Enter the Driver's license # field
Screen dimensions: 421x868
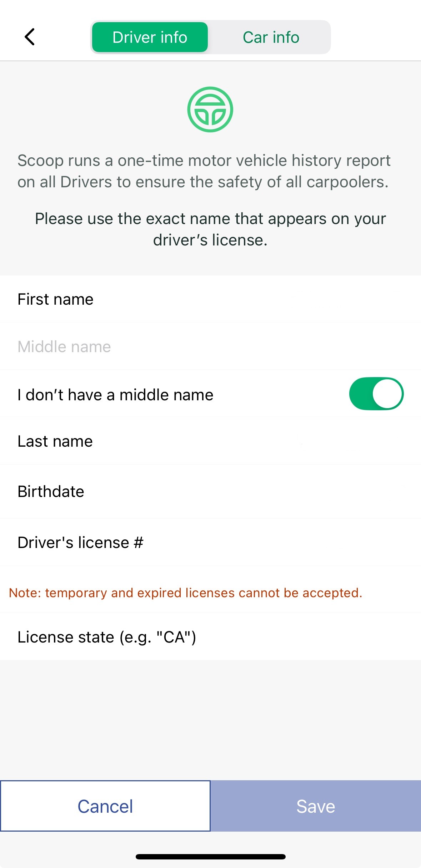point(210,543)
